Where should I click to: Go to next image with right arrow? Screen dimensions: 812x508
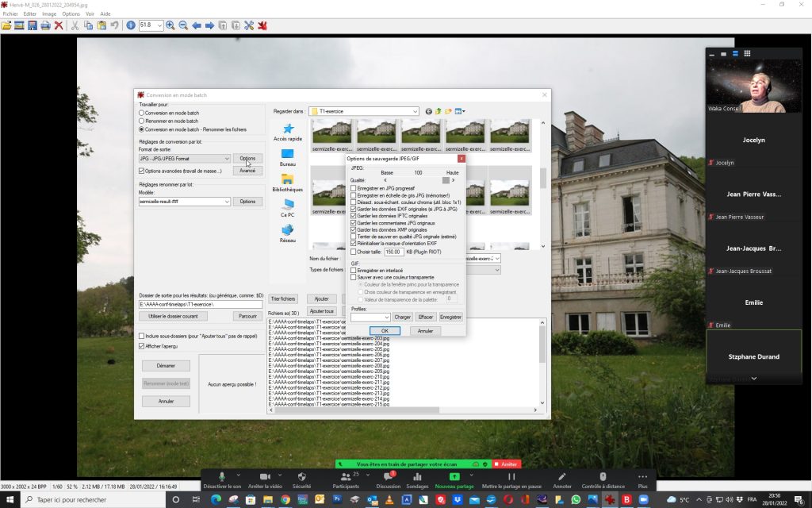[209, 25]
